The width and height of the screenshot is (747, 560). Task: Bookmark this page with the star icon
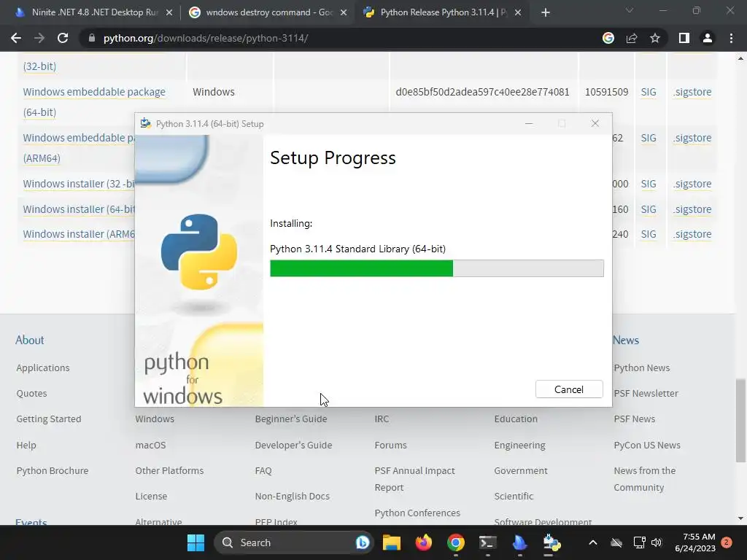tap(655, 38)
